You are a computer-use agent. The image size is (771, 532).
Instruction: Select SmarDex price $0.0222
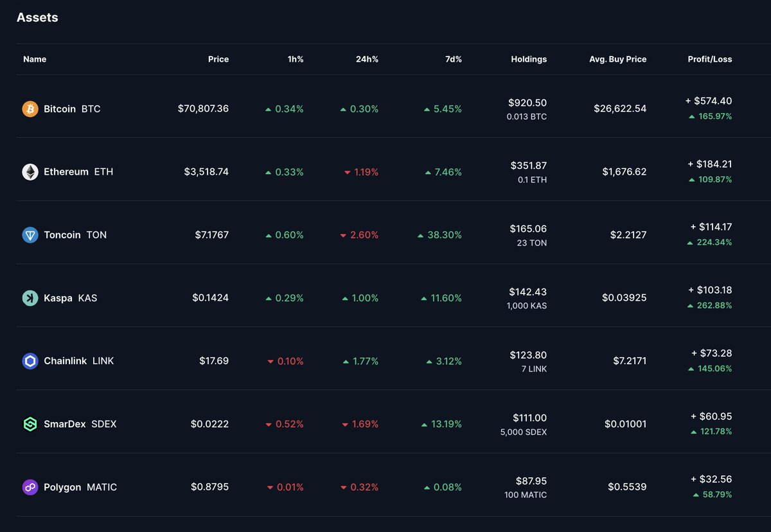[x=209, y=424]
